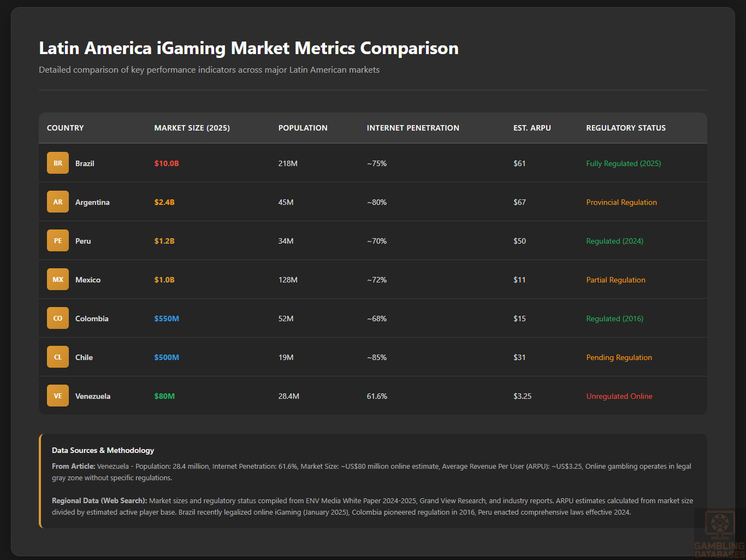Select Brazil's $10.0B market size value
Image resolution: width=746 pixels, height=560 pixels.
[x=166, y=163]
